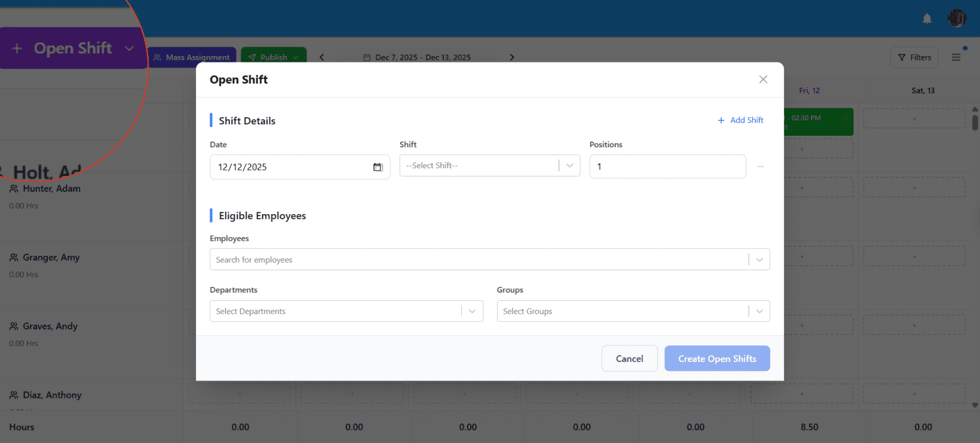The height and width of the screenshot is (443, 980).
Task: Click Create Open Shifts button
Action: [x=717, y=358]
